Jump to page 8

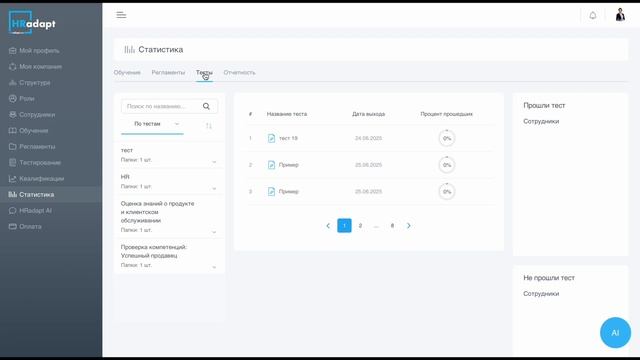coord(392,226)
